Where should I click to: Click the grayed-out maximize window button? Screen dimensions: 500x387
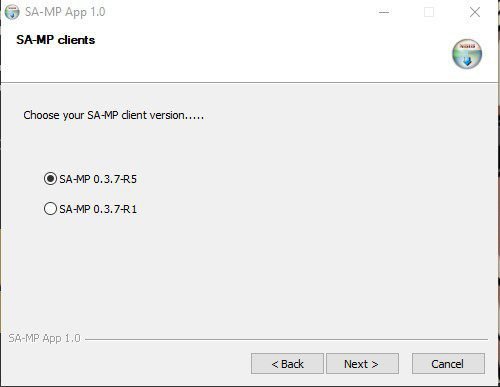coord(429,12)
